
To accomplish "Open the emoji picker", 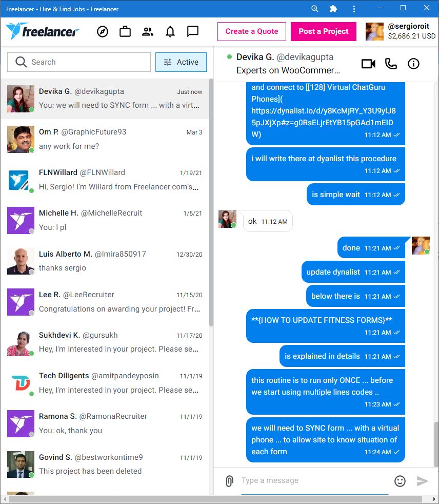I will click(400, 481).
